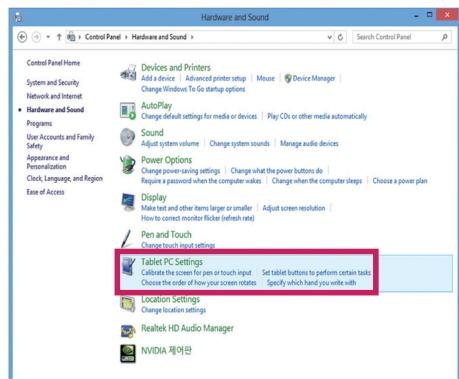Click Choose a power plan
The width and height of the screenshot is (459, 379).
point(400,181)
